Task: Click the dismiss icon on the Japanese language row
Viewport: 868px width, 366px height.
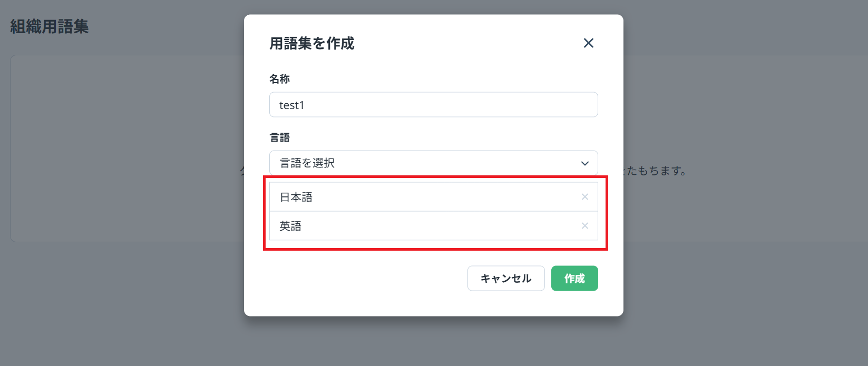Action: coord(584,196)
